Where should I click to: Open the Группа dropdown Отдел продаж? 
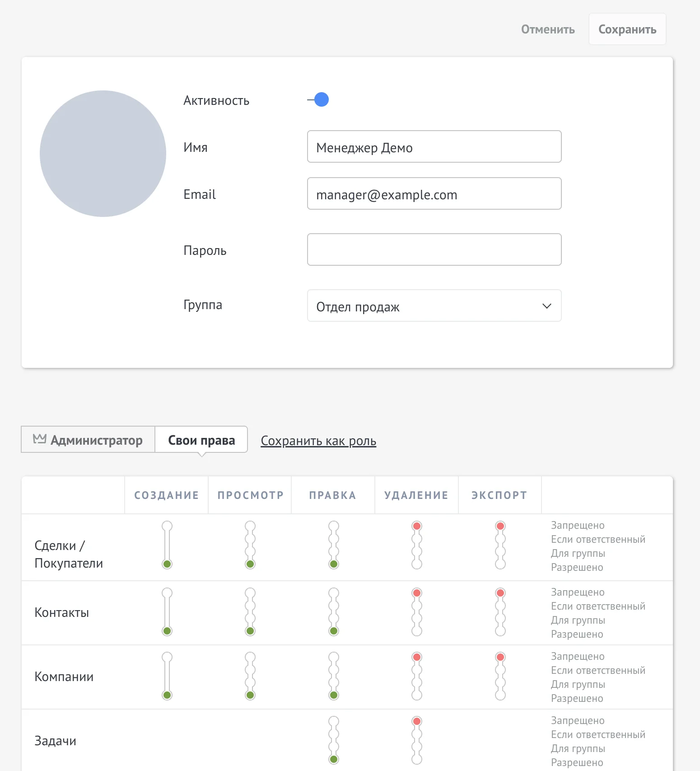click(x=434, y=306)
